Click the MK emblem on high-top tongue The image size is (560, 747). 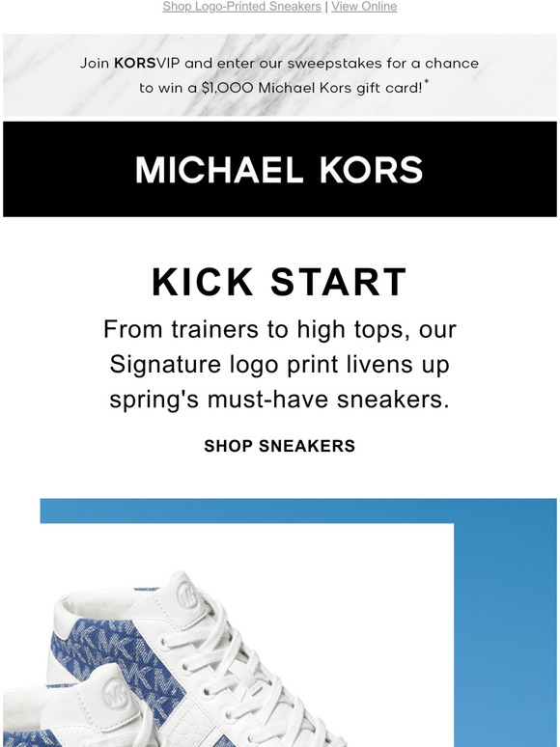click(187, 595)
